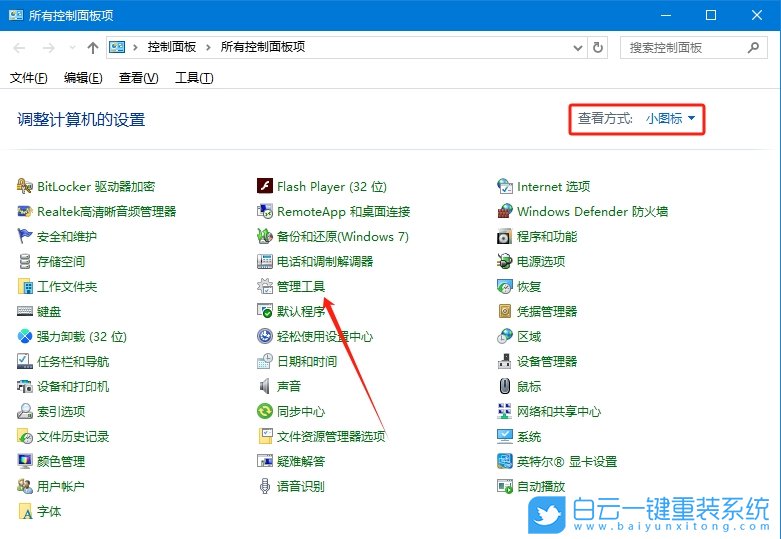Go forward with the forward arrow
Viewport: 781px width, 539px height.
click(48, 48)
